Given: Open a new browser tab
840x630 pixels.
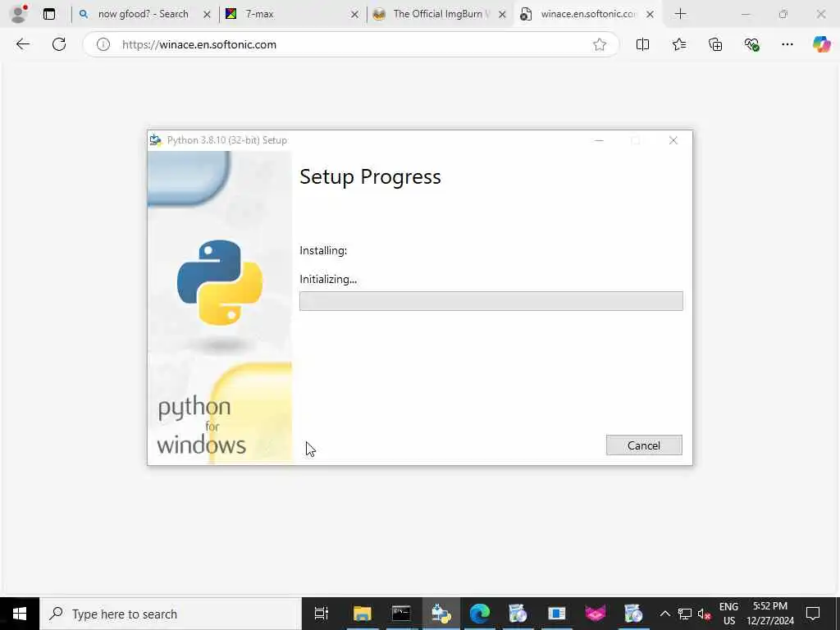Looking at the screenshot, I should [x=680, y=14].
